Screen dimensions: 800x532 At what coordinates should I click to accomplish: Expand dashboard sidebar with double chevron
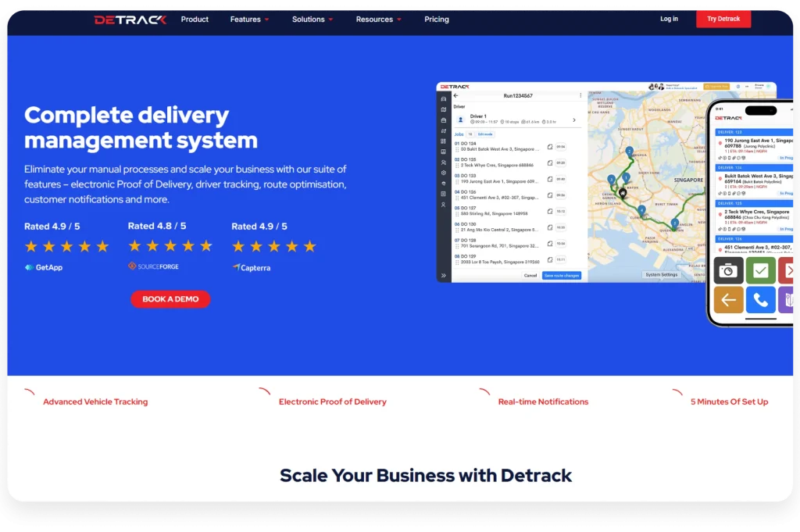(x=444, y=276)
